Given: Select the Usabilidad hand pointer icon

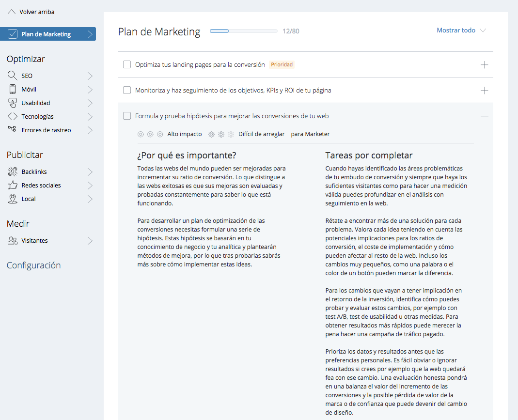Looking at the screenshot, I should [13, 103].
